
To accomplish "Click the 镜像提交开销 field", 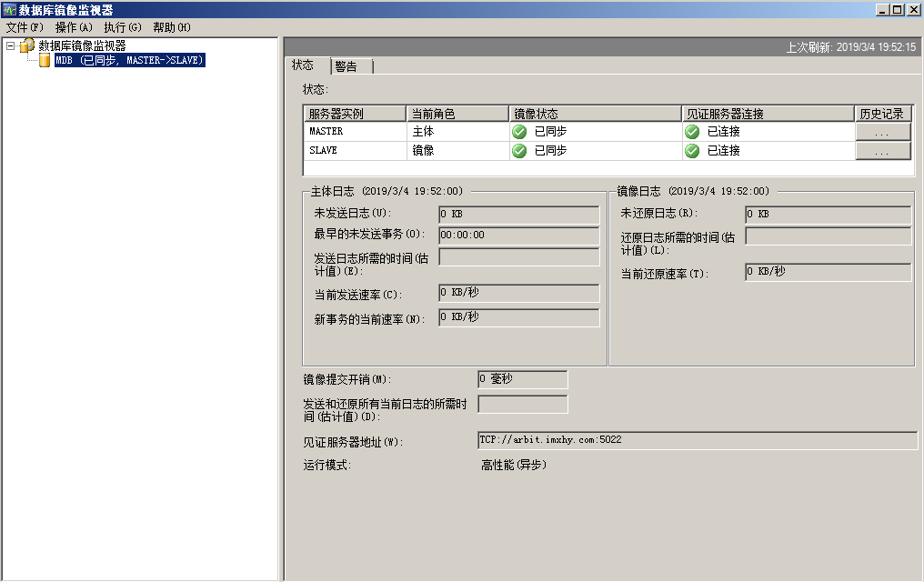I will pos(523,379).
